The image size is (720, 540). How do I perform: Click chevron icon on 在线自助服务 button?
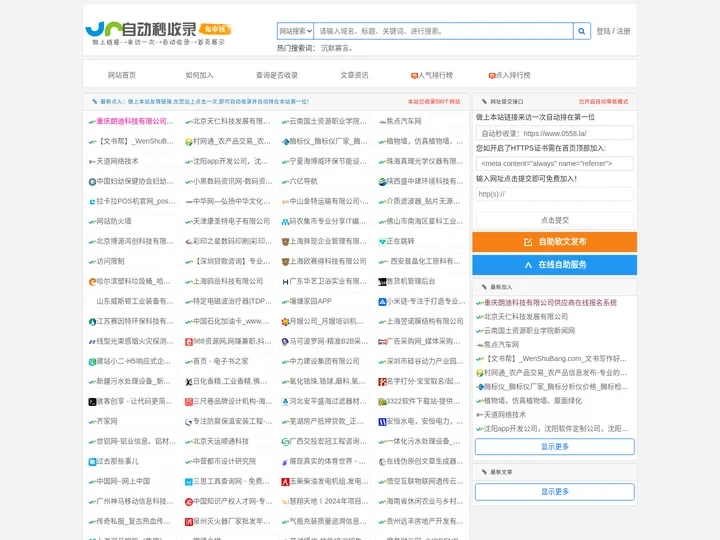click(528, 265)
